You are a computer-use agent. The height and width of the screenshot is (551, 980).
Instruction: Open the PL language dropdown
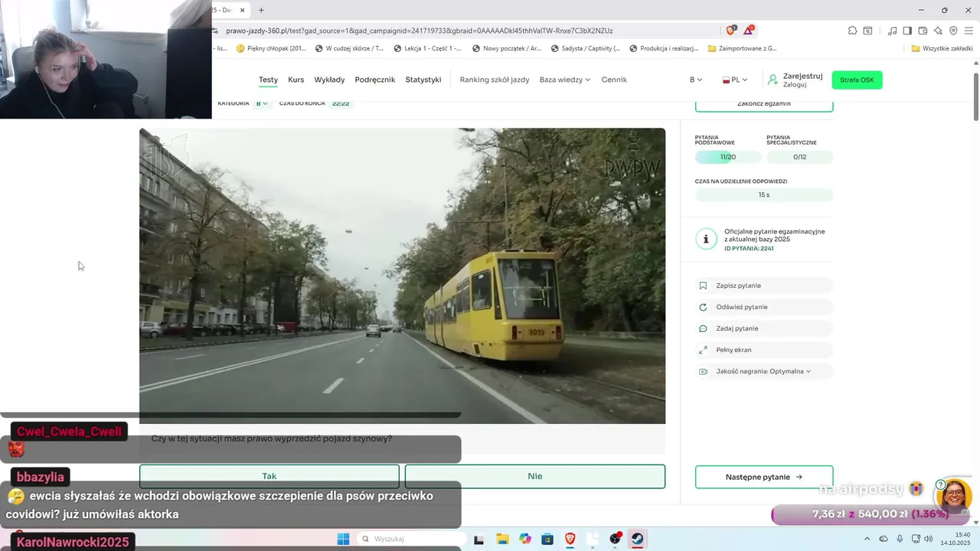click(735, 80)
